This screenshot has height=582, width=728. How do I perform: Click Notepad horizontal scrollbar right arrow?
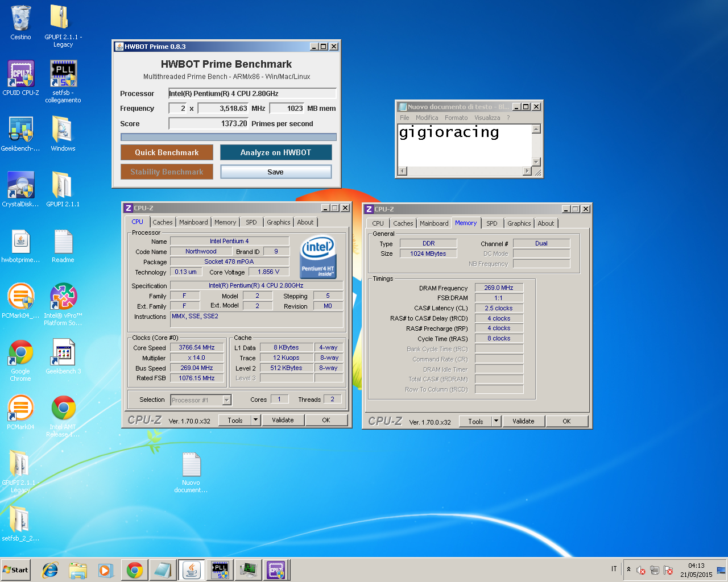point(527,171)
